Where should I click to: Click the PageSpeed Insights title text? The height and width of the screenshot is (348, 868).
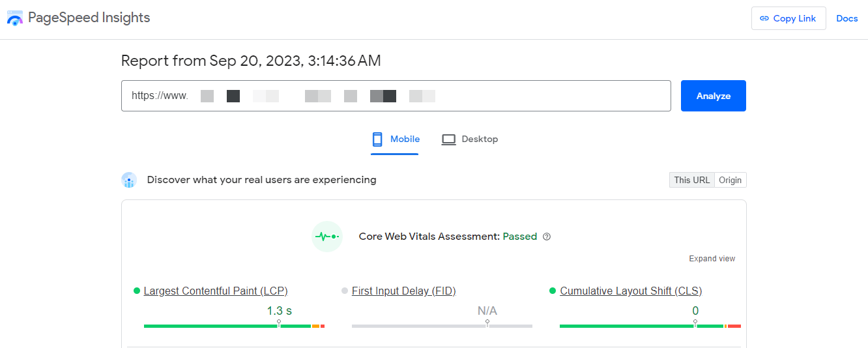(89, 18)
